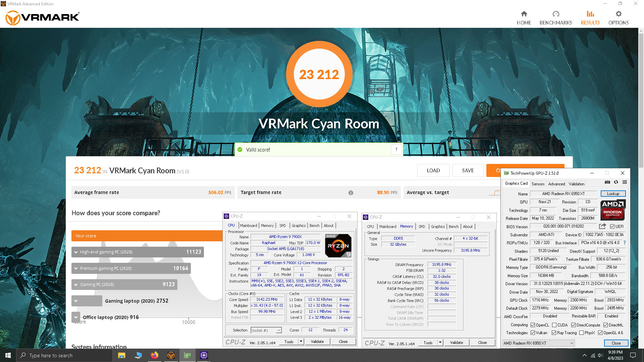This screenshot has height=362, width=644.
Task: Click the taskbar network icon
Action: 593,355
